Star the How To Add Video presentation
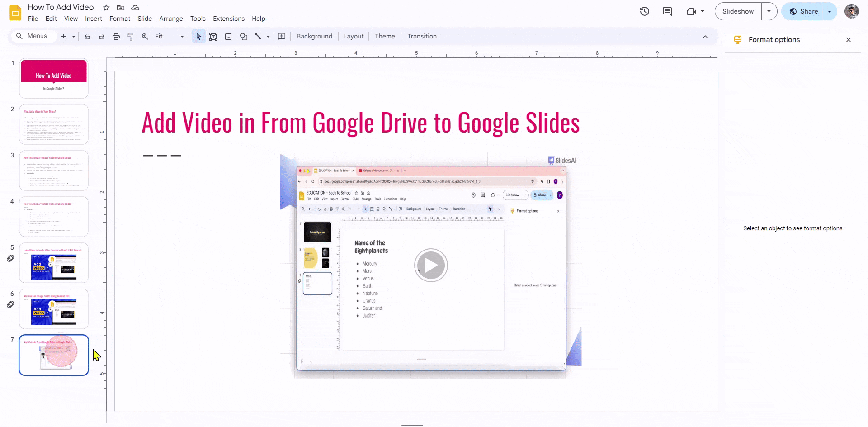The image size is (868, 427). pos(106,8)
